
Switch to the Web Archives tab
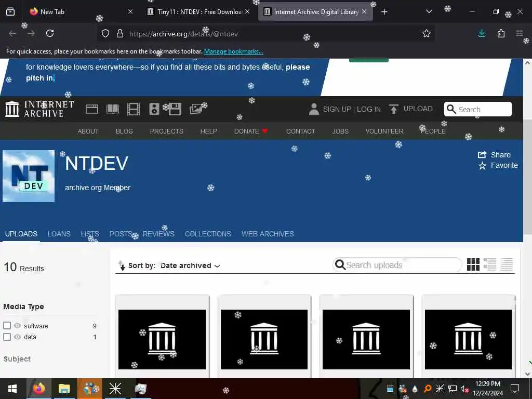(x=268, y=234)
